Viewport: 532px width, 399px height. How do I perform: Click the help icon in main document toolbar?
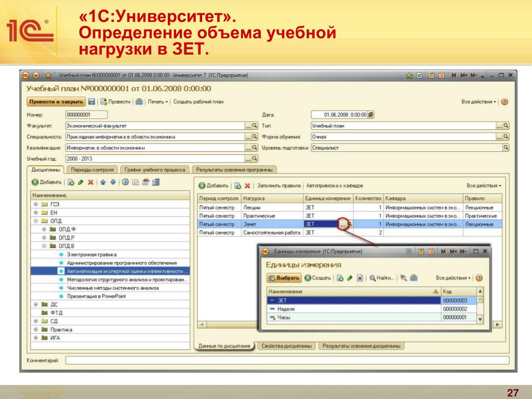pos(504,101)
